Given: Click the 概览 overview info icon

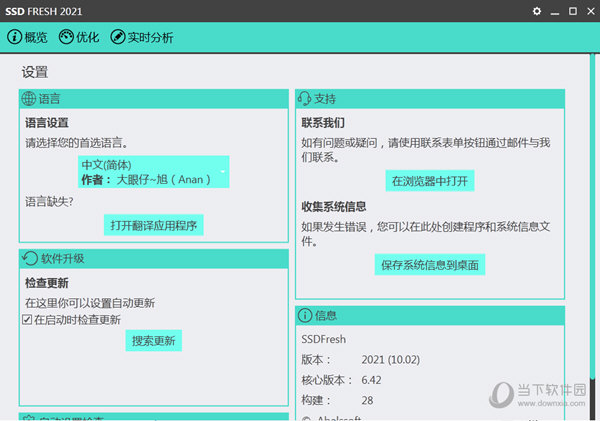Looking at the screenshot, I should click(x=15, y=37).
